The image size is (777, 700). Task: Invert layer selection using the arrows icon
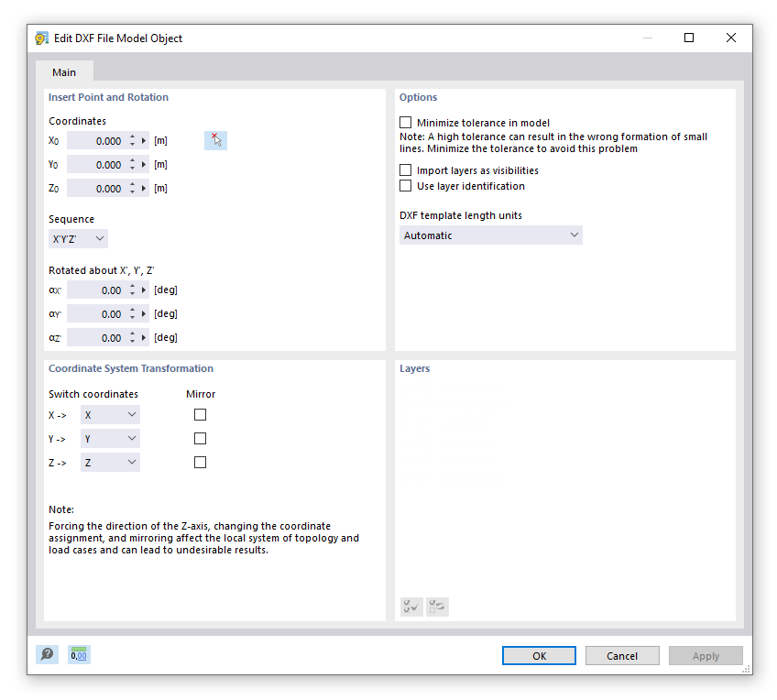tap(437, 607)
